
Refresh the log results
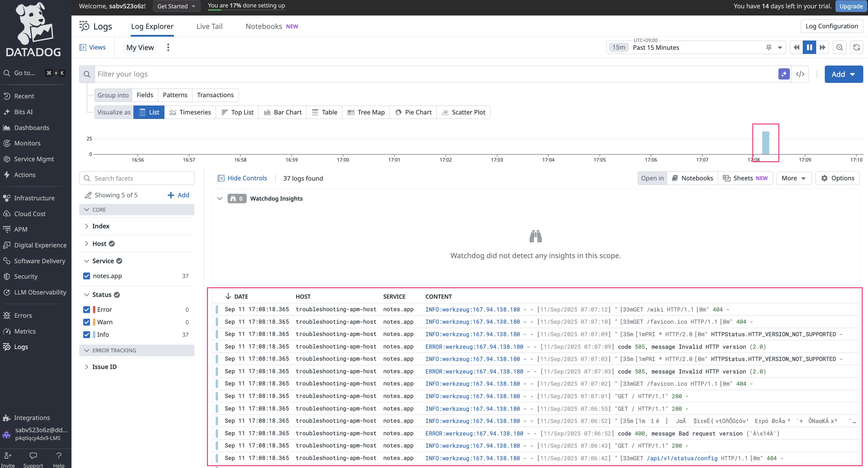click(856, 47)
